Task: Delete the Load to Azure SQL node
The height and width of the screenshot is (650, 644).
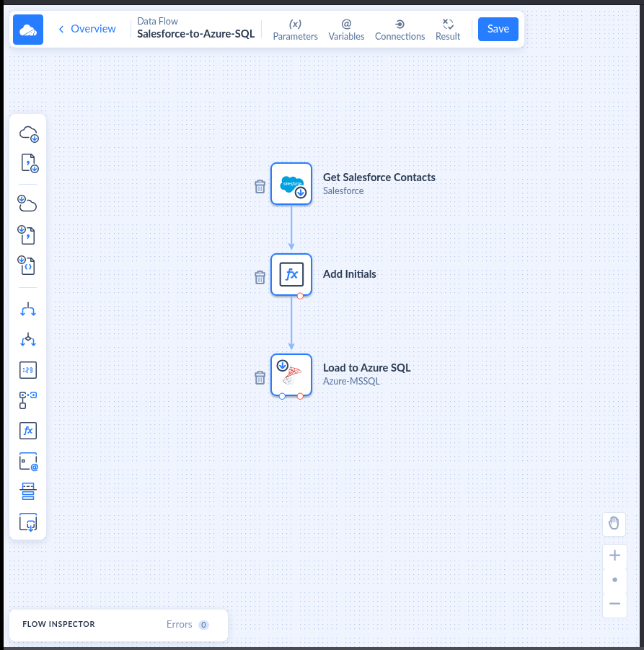Action: (x=260, y=377)
